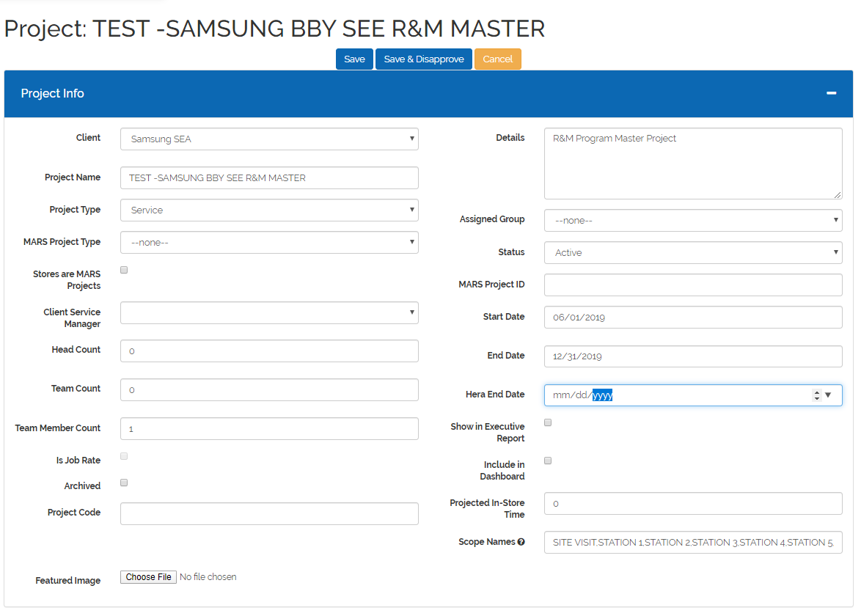Open the Client Service Manager dropdown
The image size is (861, 616).
[269, 312]
